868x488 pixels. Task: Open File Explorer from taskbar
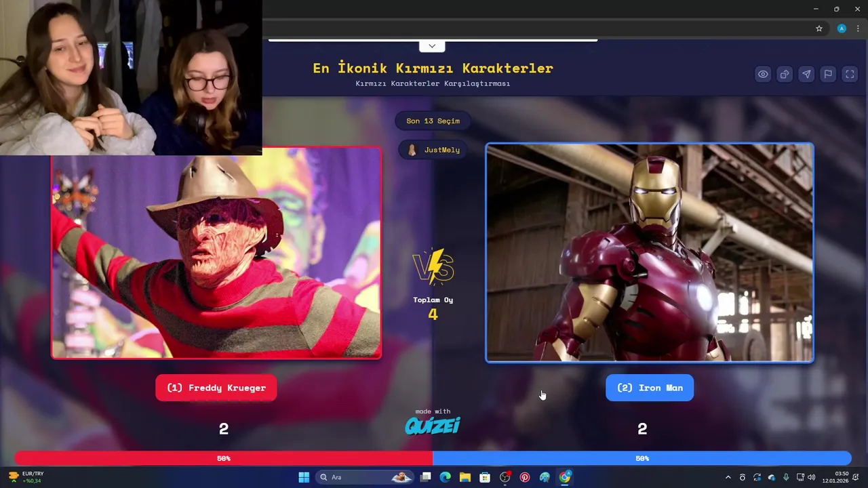point(465,477)
